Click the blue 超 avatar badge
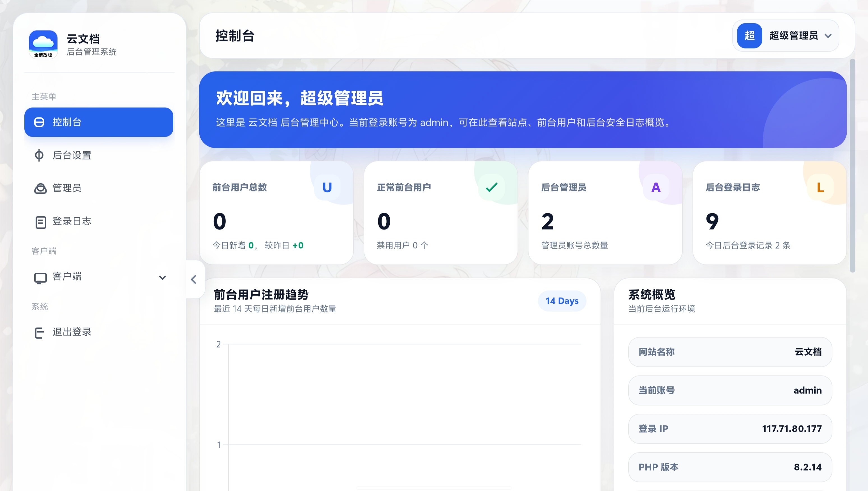The image size is (868, 491). 749,35
